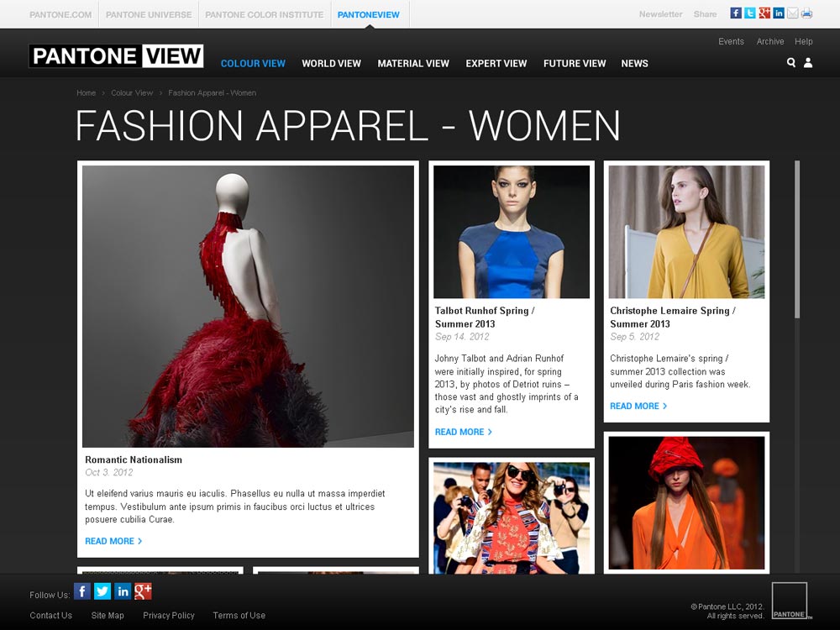Open Contact Us in the footer
This screenshot has height=630, width=840.
[x=51, y=616]
